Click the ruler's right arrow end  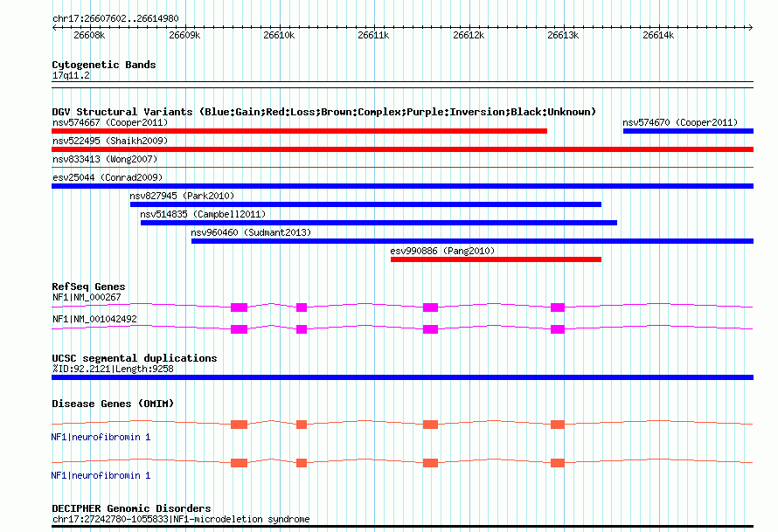pos(751,28)
